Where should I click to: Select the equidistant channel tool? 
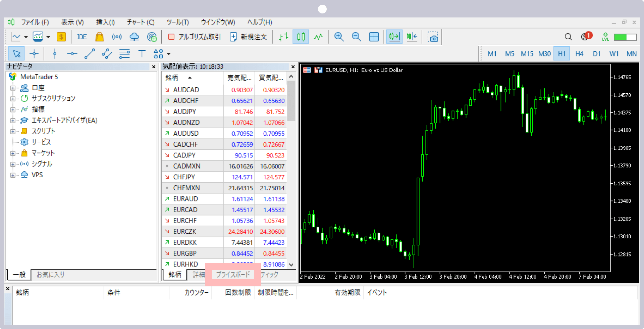tap(107, 54)
